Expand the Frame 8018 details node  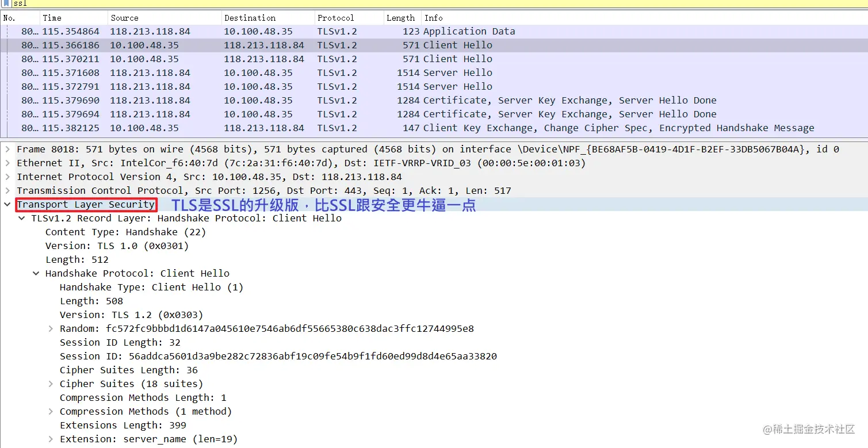7,150
